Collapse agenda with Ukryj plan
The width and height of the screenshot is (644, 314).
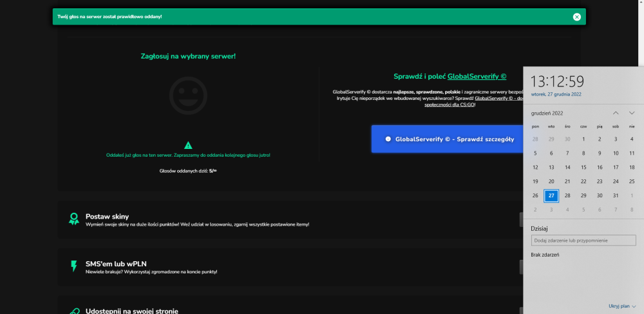tap(622, 306)
